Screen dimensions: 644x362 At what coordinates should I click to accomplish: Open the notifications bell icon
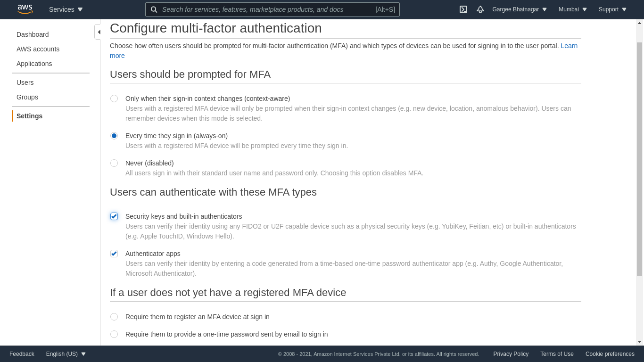[480, 9]
